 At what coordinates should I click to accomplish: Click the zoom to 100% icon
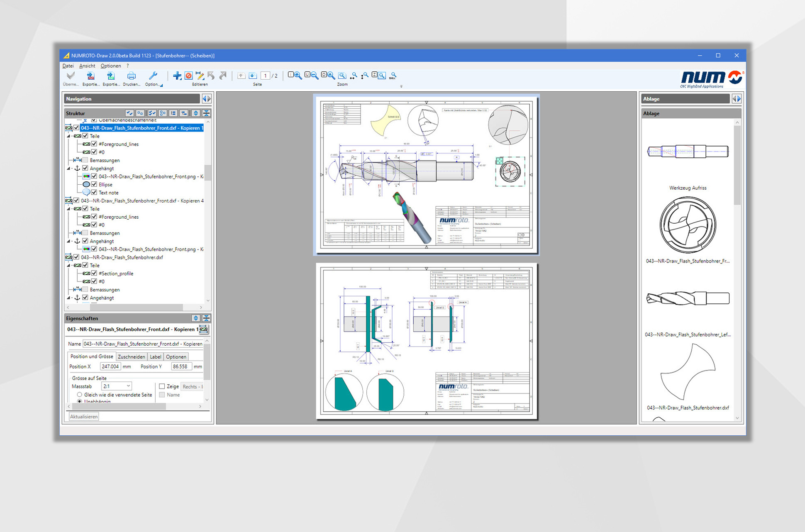coord(393,76)
